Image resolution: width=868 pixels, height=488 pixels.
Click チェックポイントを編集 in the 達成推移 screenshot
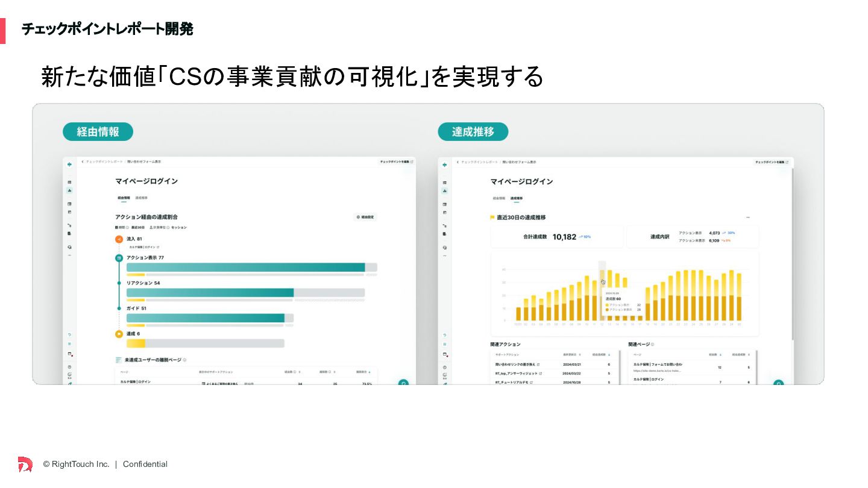click(x=772, y=162)
